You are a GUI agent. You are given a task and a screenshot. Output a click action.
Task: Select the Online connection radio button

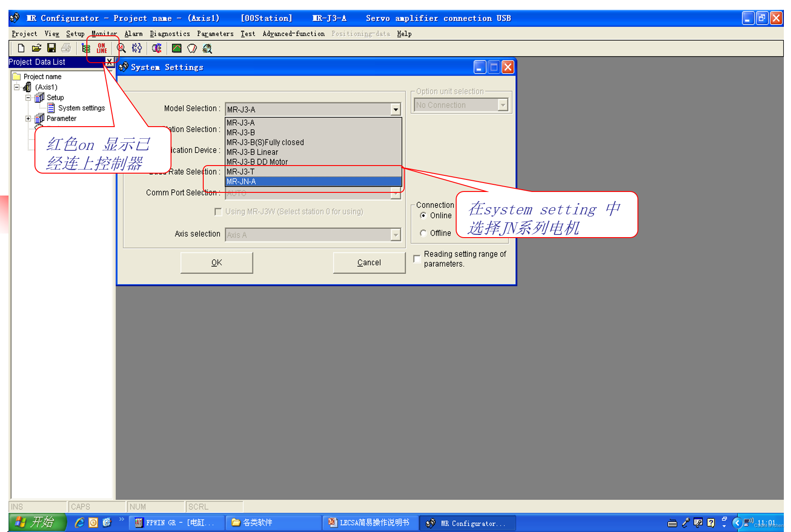(423, 216)
